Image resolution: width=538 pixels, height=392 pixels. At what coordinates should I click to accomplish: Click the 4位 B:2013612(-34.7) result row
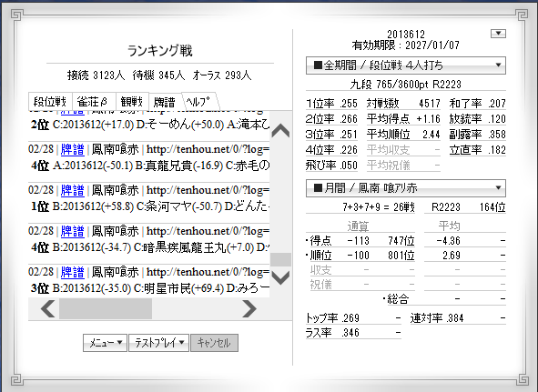(150, 247)
